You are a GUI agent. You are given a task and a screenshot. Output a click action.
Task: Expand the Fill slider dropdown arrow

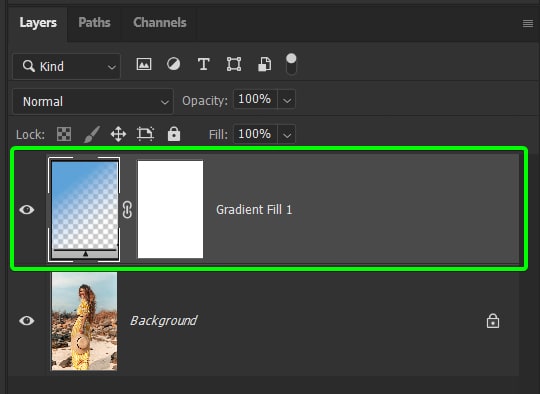287,134
